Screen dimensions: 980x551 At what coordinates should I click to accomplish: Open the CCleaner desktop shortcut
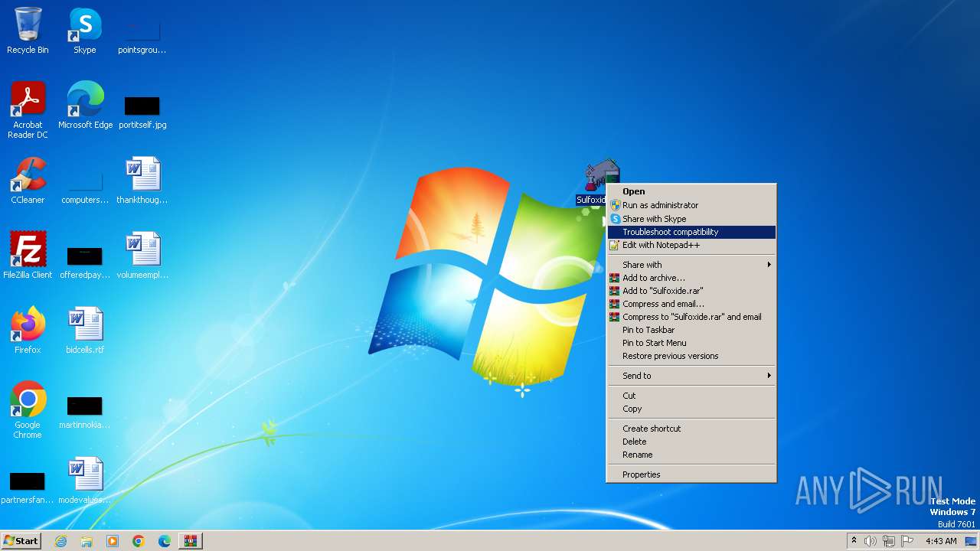click(x=28, y=181)
